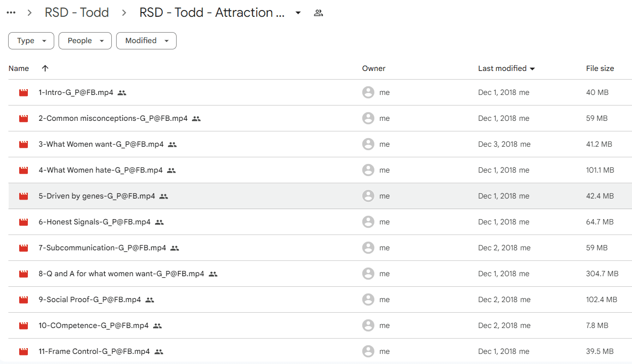
Task: Click the shared icon next to 7-Subcommunication
Action: coord(175,248)
